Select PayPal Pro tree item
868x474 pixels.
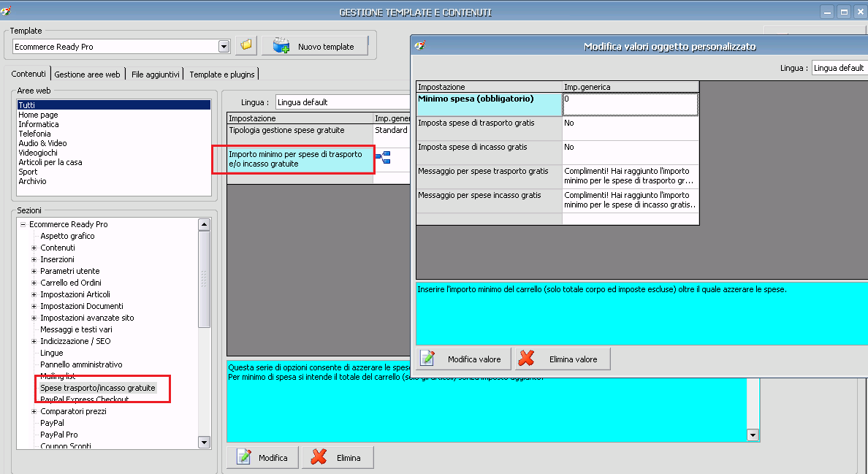pyautogui.click(x=59, y=435)
